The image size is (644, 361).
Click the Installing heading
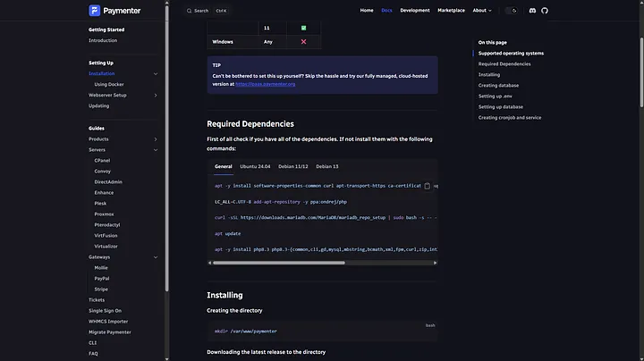[225, 296]
